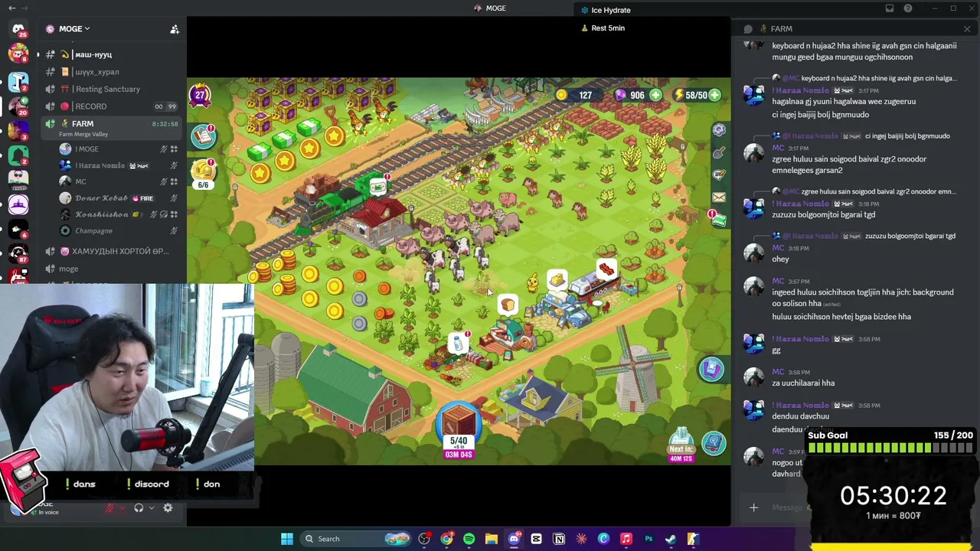Open the card collection icon
Image resolution: width=980 pixels, height=551 pixels.
(x=710, y=370)
